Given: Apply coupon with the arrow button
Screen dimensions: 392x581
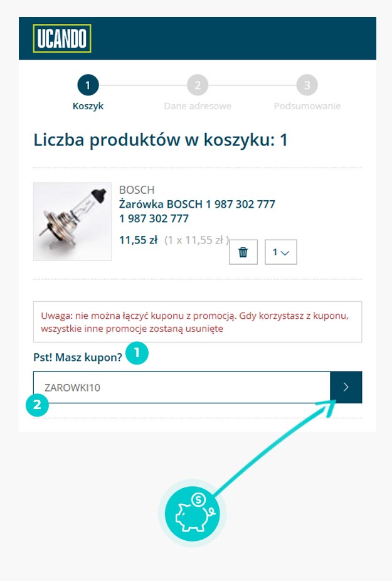Looking at the screenshot, I should point(346,387).
